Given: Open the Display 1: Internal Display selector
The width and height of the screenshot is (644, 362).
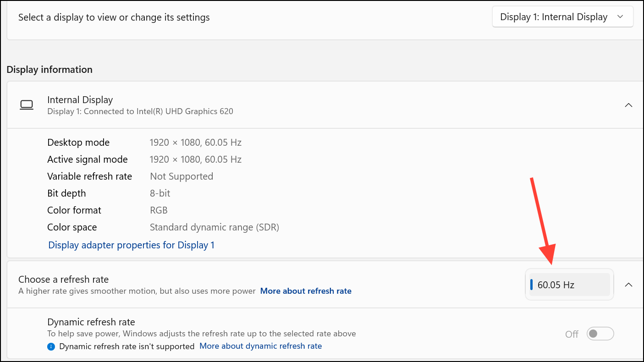Looking at the screenshot, I should coord(562,16).
